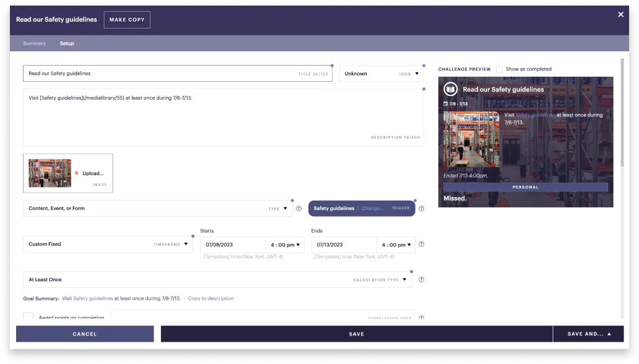Image resolution: width=639 pixels, height=364 pixels.
Task: Open the Type dropdown Content, Event, or Form
Action: (x=158, y=208)
